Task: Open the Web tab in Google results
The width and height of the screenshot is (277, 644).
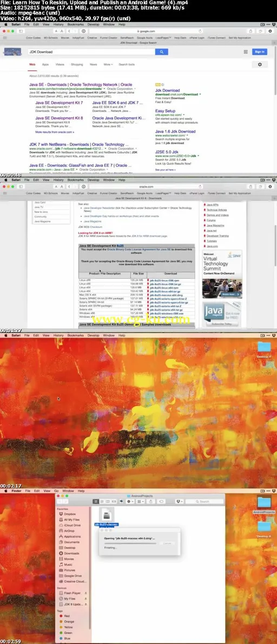Action: point(32,64)
